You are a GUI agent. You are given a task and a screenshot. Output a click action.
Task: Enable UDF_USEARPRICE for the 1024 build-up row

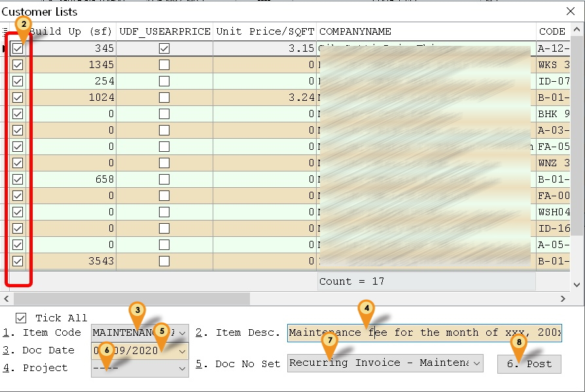point(164,98)
